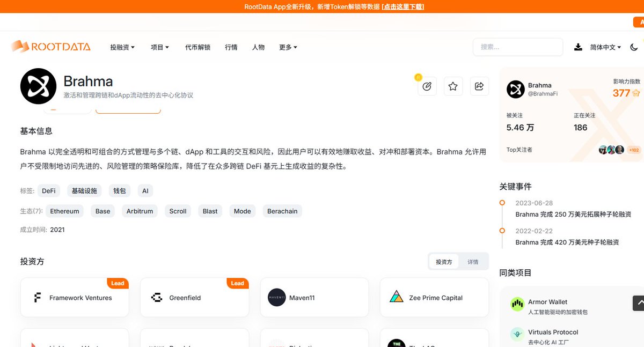Screen dimensions: 644x347
Task: Open the 行情 menu item
Action: (231, 47)
